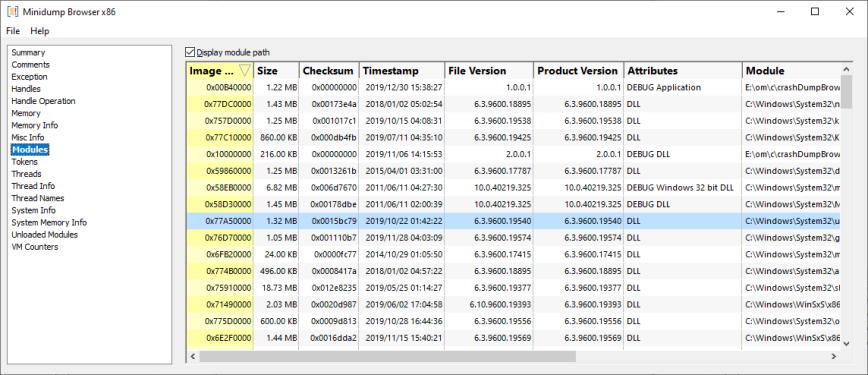Select System Memory Info in the left list
The height and width of the screenshot is (375, 868).
[x=49, y=223]
